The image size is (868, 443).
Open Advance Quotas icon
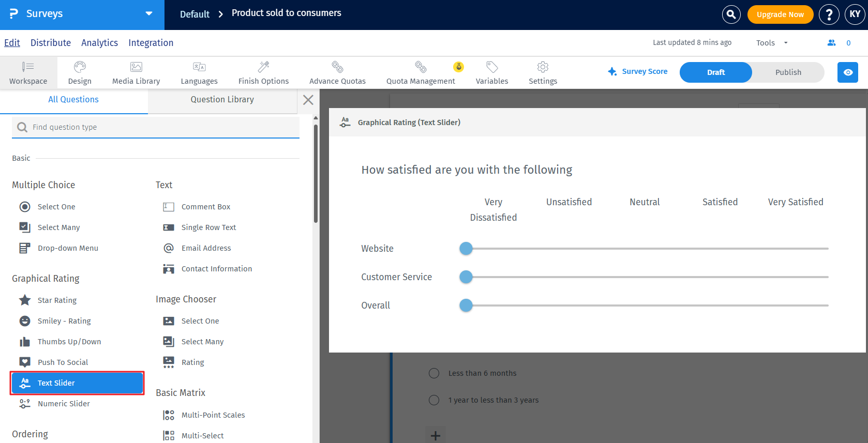[x=337, y=67]
